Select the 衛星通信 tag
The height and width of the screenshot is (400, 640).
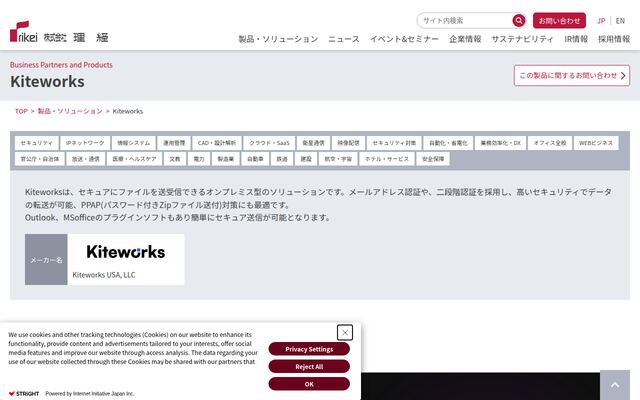[313, 143]
